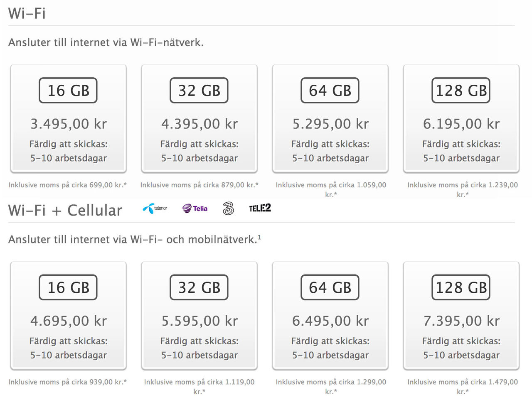Select the 16 GB Wi-Fi model badge
Viewport: 532px width, 400px height.
pyautogui.click(x=68, y=90)
